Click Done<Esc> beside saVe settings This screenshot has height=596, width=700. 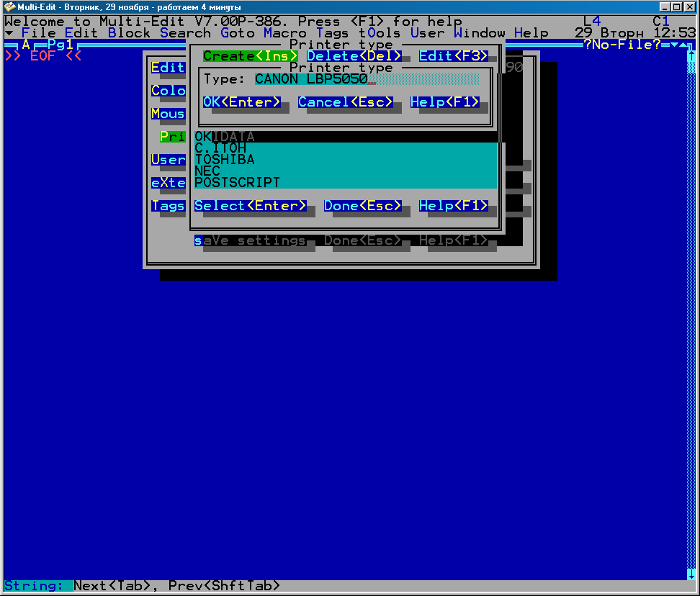[x=362, y=240]
